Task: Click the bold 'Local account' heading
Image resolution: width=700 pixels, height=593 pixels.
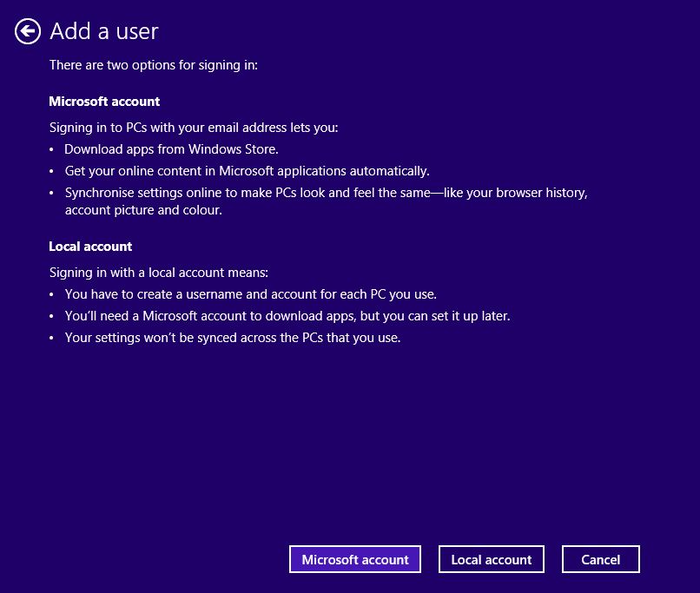Action: 90,247
